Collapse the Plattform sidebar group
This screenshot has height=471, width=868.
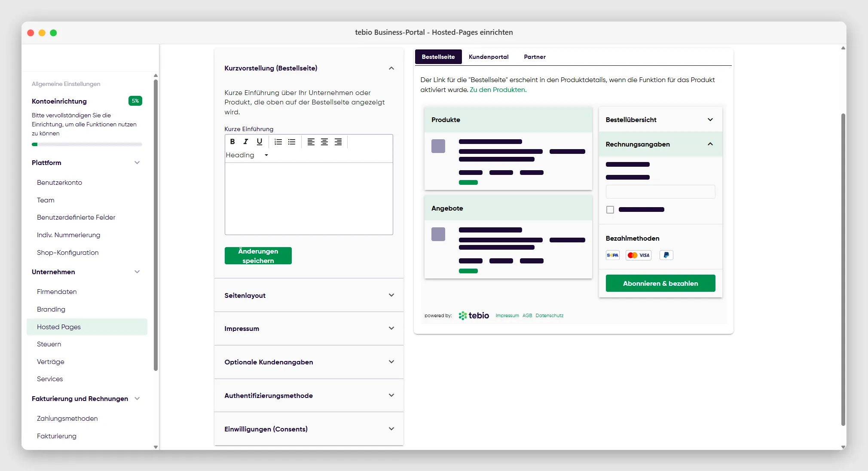click(137, 162)
